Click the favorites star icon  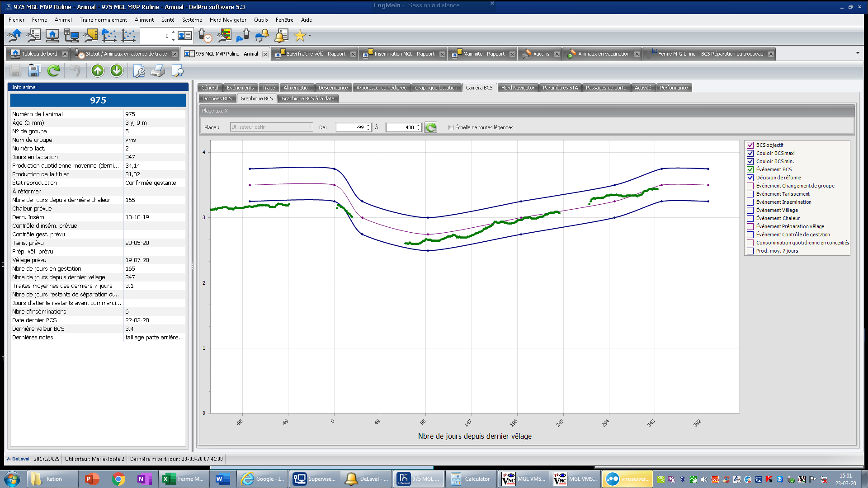pyautogui.click(x=299, y=35)
